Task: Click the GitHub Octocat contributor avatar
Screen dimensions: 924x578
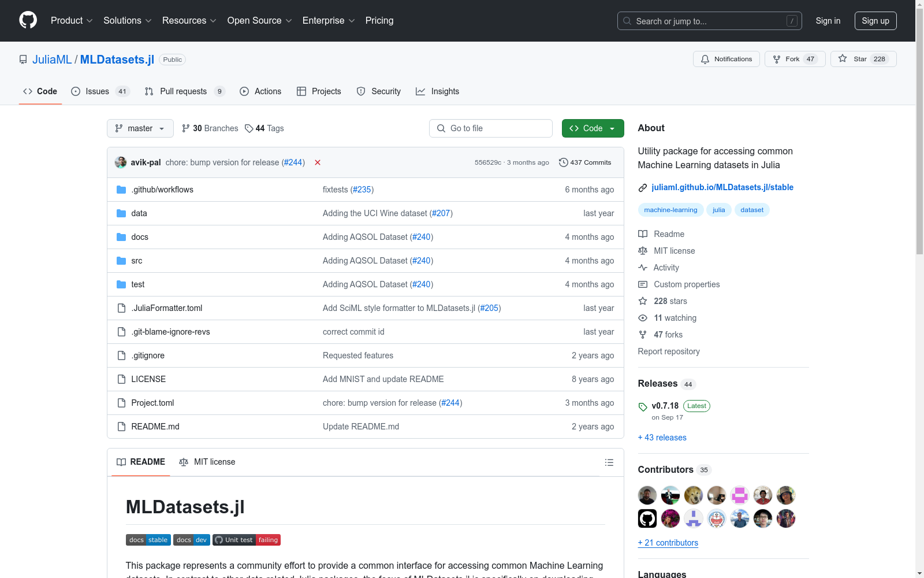Action: coord(647,518)
